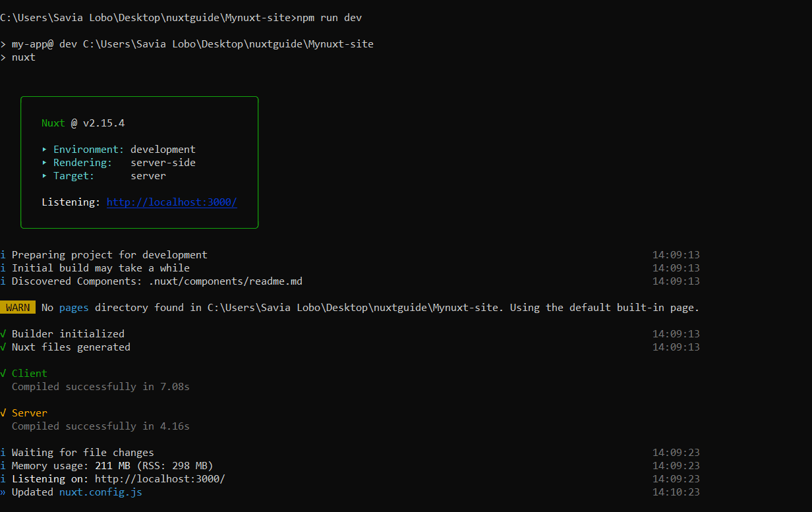Screen dimensions: 812x512
Task: Click the 14:10:23 timestamp
Action: click(x=676, y=492)
